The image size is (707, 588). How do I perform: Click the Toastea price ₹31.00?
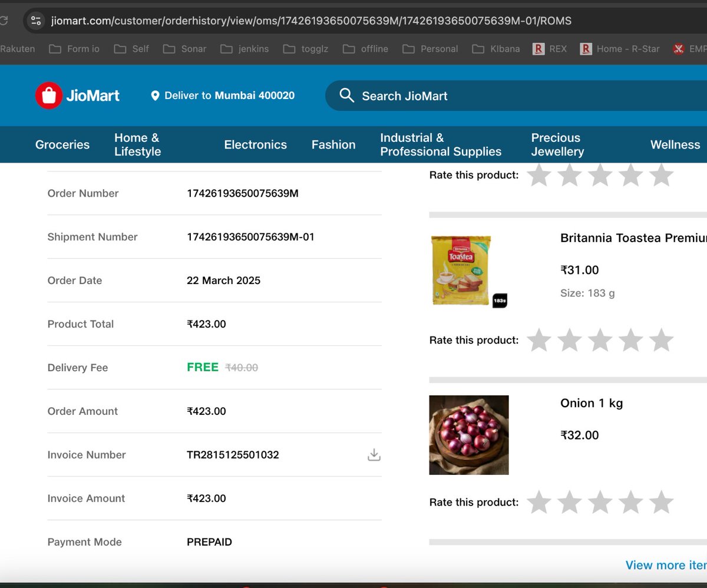pyautogui.click(x=579, y=270)
